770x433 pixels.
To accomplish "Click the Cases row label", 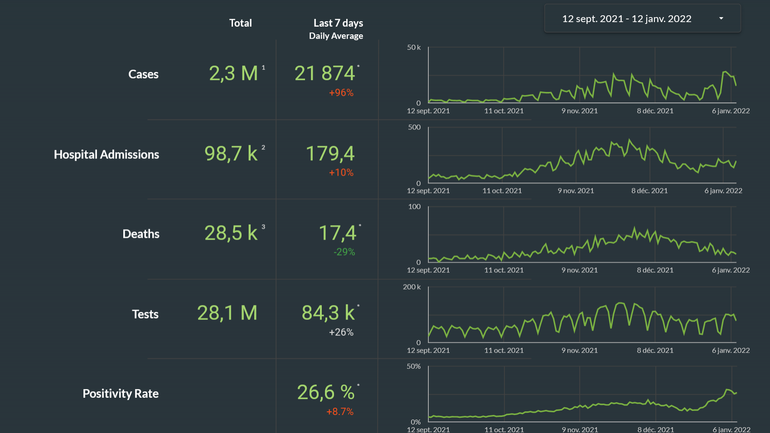I will click(143, 74).
